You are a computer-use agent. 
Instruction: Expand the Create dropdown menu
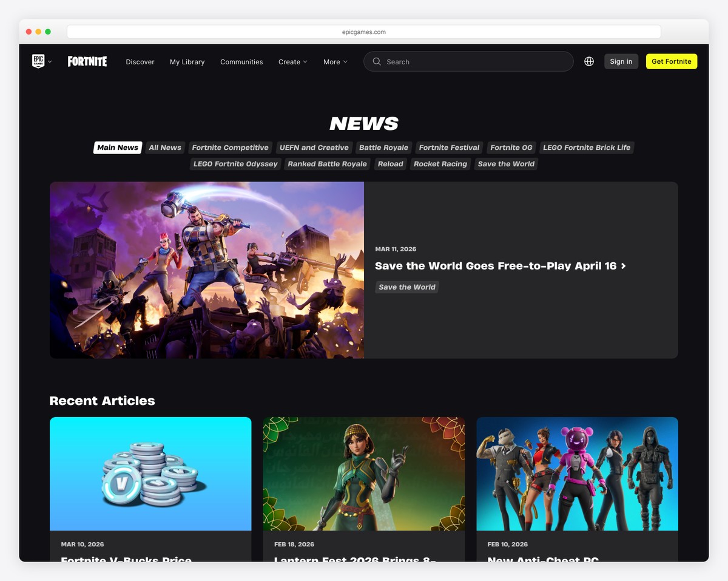293,61
